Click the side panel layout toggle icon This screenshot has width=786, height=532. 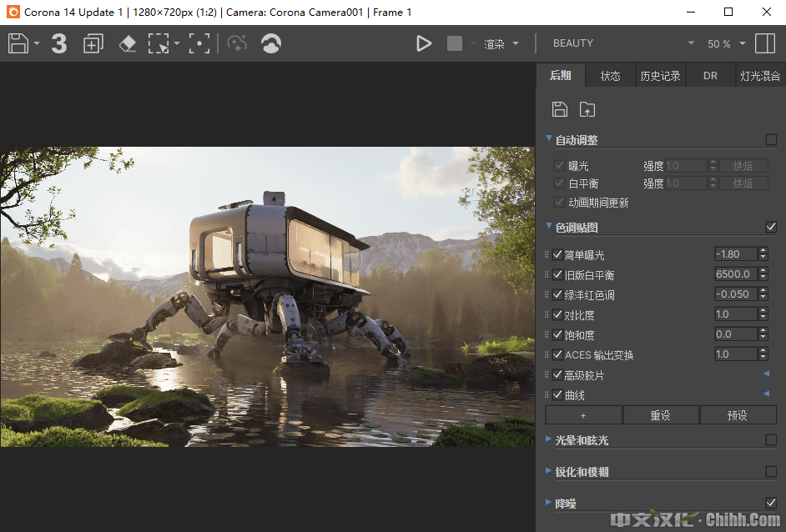[764, 43]
